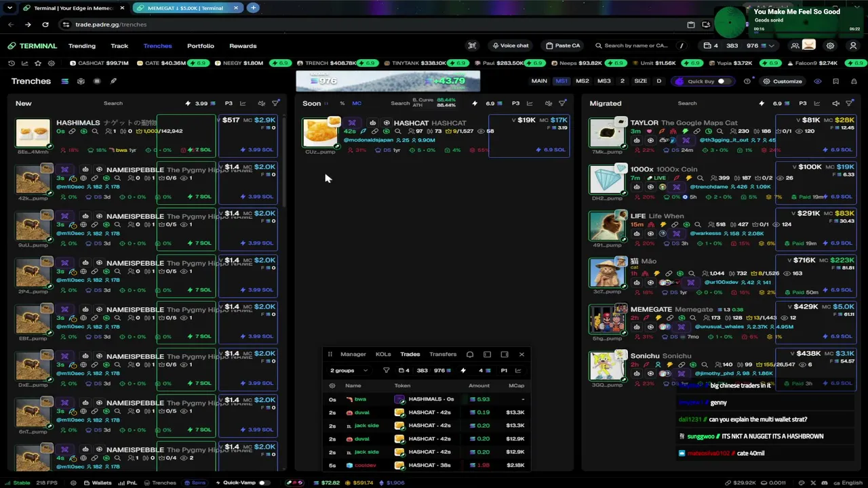Viewport: 868px width, 488px height.
Task: Click the Voice chat button
Action: (510, 45)
